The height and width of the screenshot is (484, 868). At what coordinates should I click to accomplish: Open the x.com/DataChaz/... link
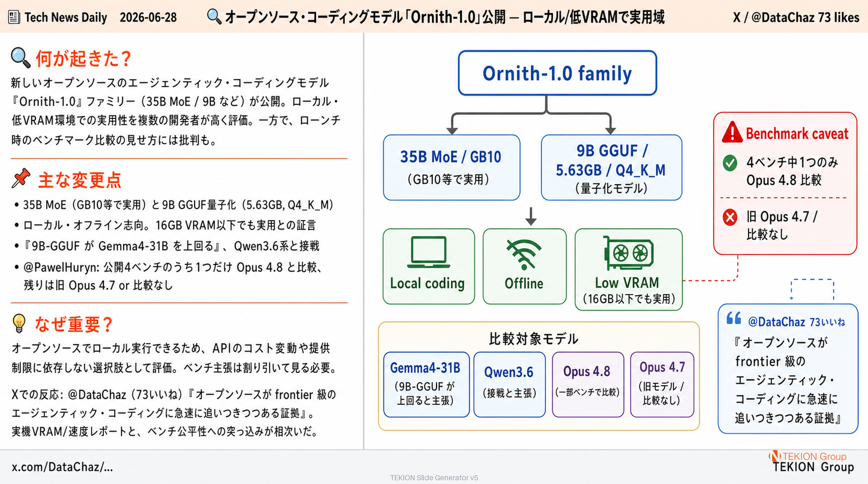click(x=62, y=467)
